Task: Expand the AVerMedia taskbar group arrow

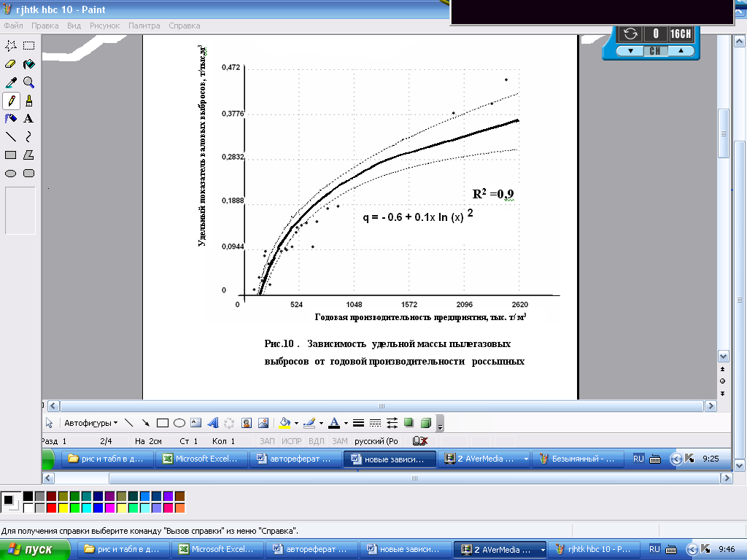Action: click(x=542, y=550)
